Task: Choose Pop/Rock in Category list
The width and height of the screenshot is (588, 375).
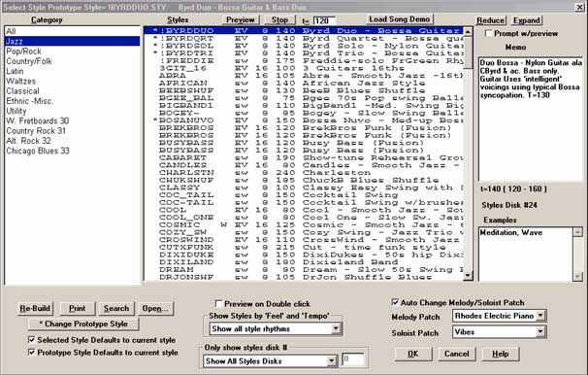Action: click(x=72, y=51)
